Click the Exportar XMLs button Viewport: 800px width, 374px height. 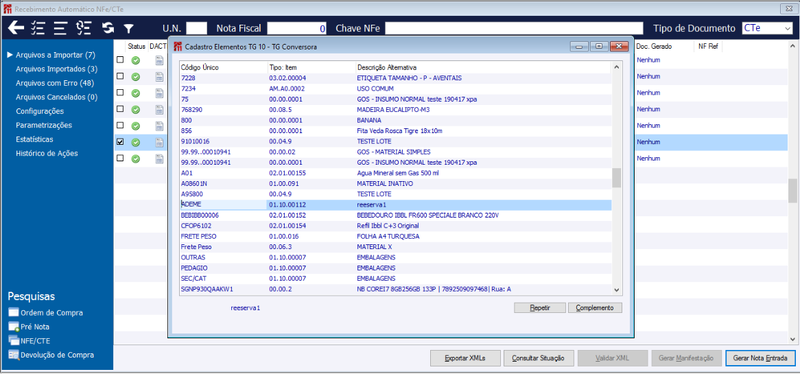click(x=465, y=358)
